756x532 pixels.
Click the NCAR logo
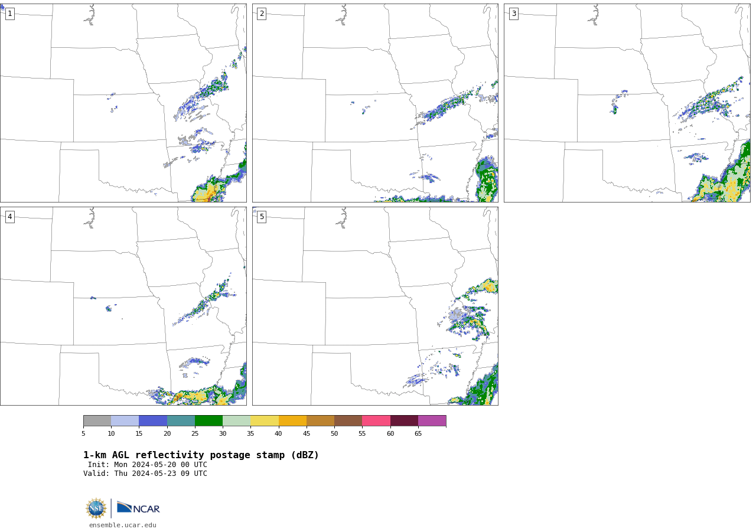(x=138, y=508)
